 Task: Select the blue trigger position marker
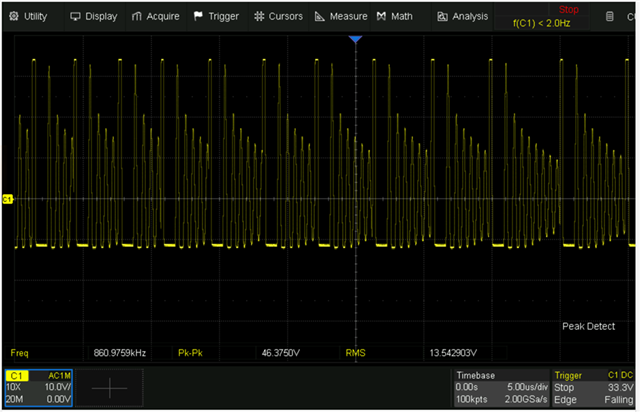point(356,39)
